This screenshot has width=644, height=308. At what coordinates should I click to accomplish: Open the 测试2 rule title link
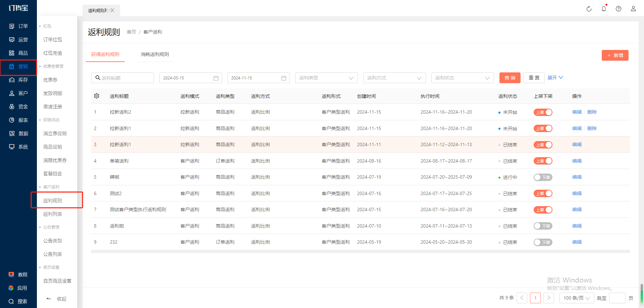coord(116,193)
